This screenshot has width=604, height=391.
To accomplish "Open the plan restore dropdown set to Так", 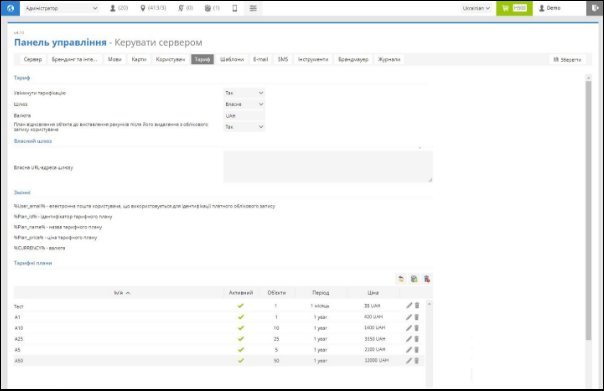I will (x=244, y=127).
